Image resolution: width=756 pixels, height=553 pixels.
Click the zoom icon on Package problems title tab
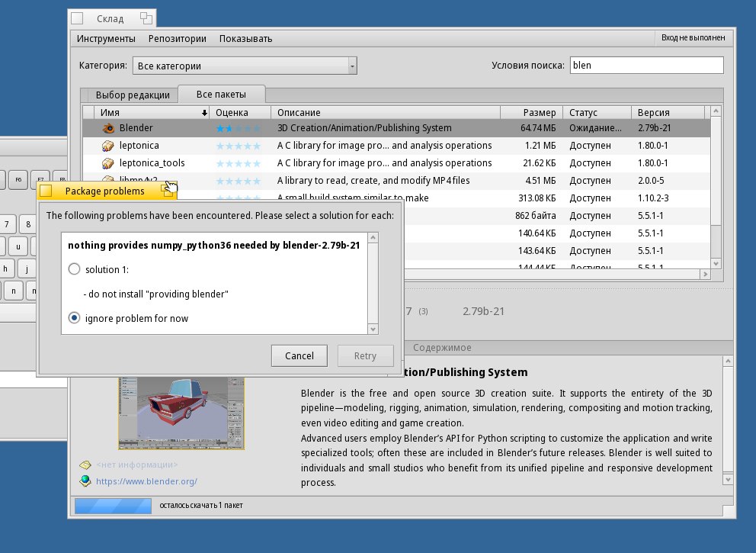coord(168,191)
